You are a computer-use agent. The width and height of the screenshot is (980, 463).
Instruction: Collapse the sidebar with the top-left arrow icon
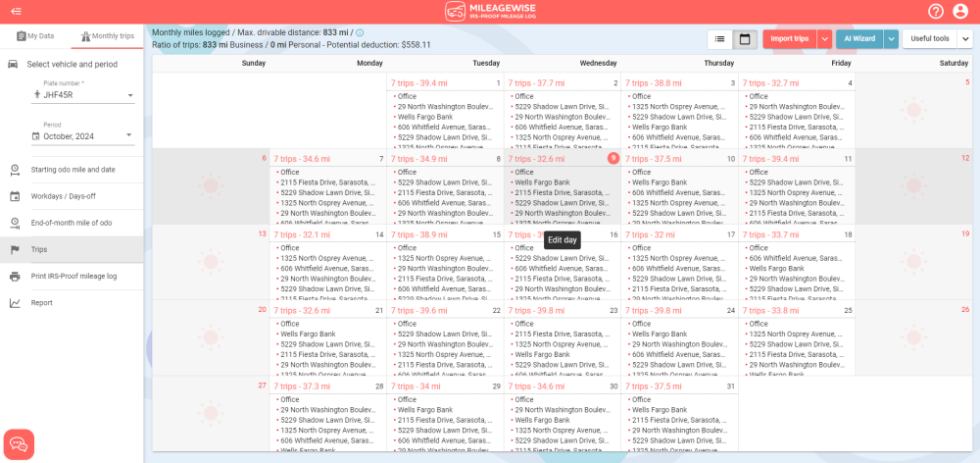coord(16,11)
